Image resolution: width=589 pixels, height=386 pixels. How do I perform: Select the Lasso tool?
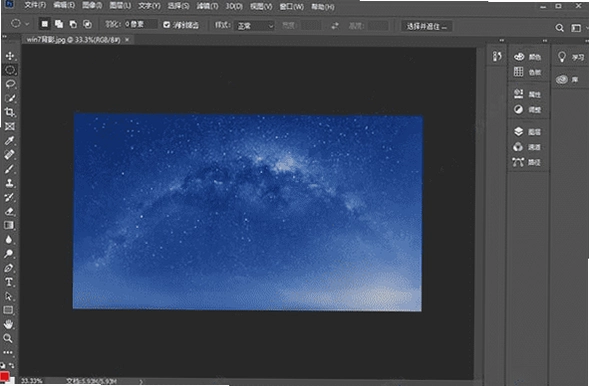10,84
